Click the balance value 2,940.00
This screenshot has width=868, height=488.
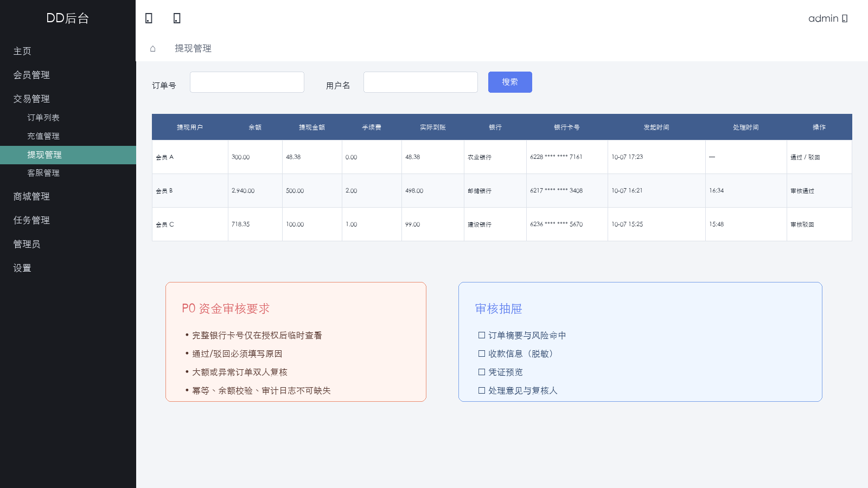[243, 191]
